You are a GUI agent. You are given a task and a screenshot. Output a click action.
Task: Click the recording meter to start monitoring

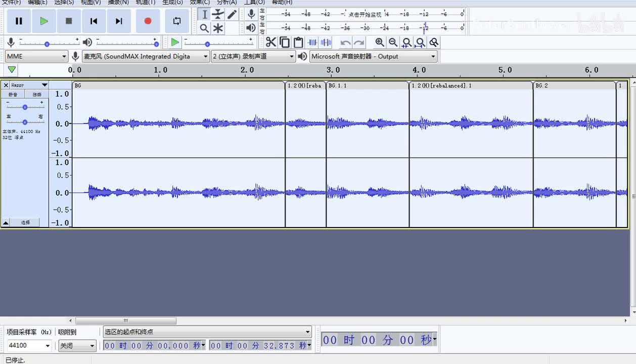pos(364,14)
